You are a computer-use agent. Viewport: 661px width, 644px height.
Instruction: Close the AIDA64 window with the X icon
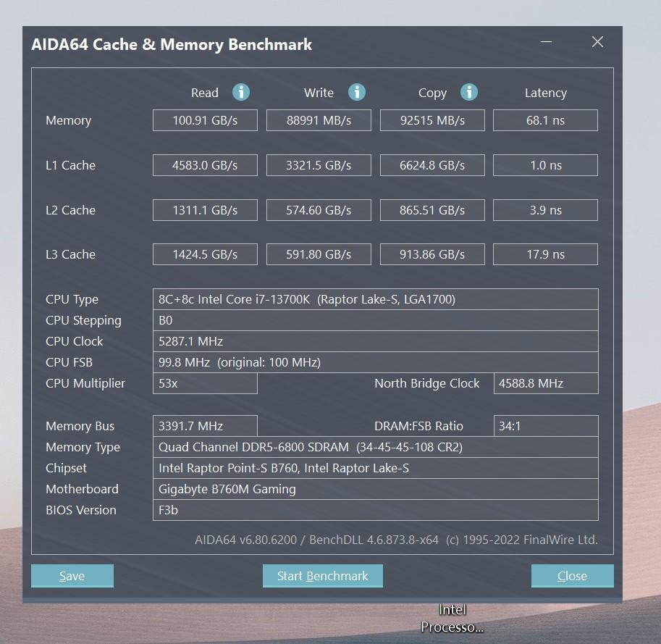tap(597, 42)
